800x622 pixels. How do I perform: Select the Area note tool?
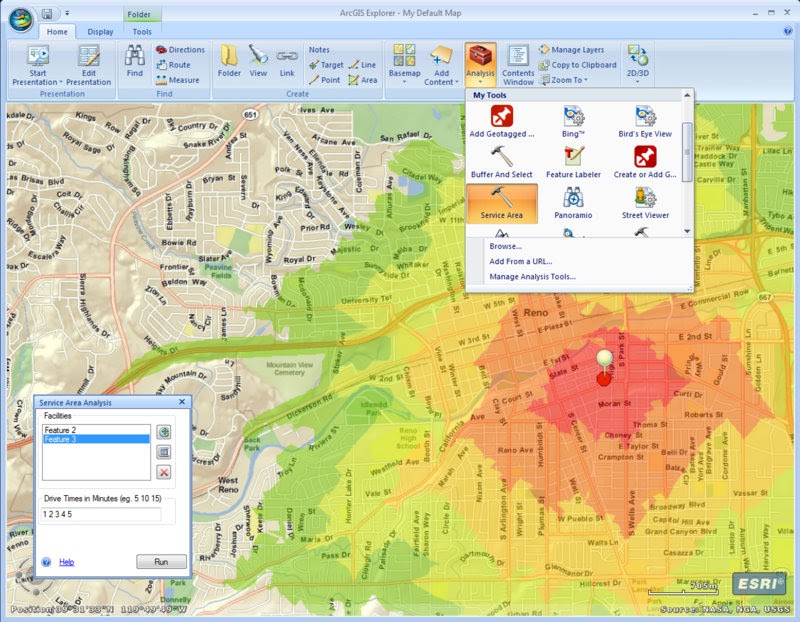[363, 80]
